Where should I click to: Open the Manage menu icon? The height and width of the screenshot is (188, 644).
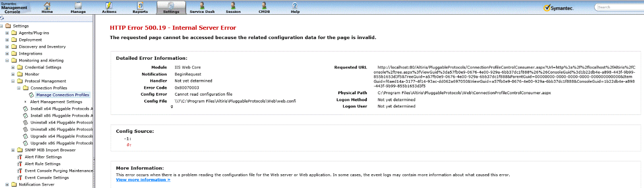[78, 6]
